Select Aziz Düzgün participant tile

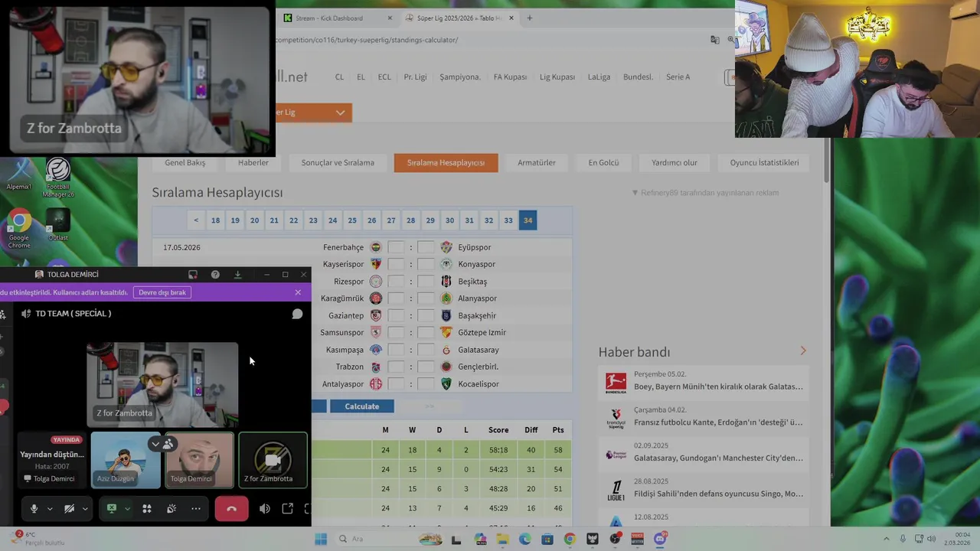tap(126, 460)
